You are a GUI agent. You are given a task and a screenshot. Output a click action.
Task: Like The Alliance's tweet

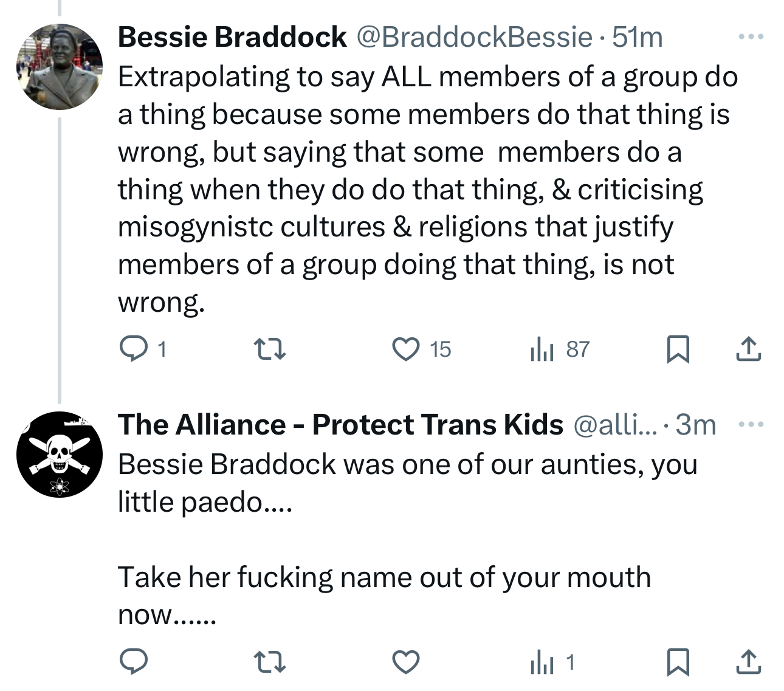coord(405,662)
